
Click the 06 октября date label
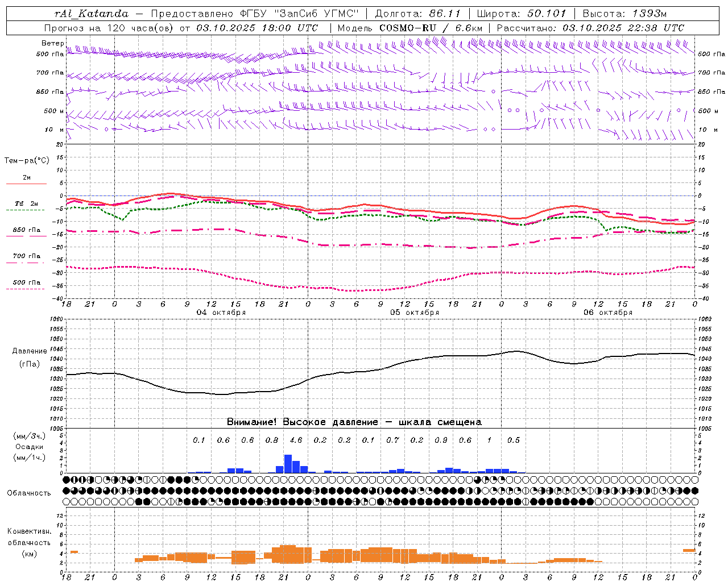point(608,313)
